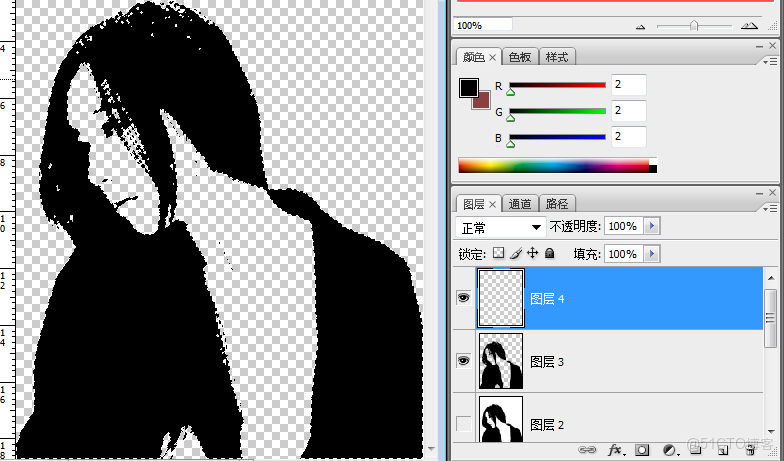Create a new layer
Screen dimensions: 784x461
723,450
